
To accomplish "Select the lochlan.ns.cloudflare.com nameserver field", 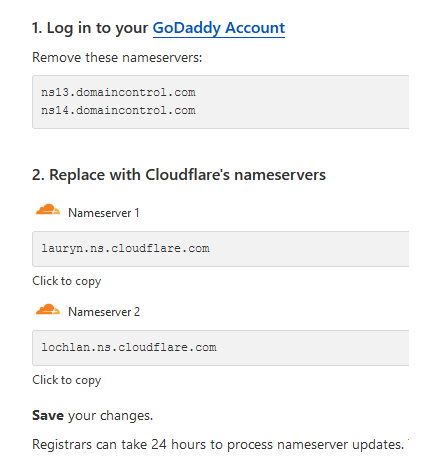I will 220,348.
